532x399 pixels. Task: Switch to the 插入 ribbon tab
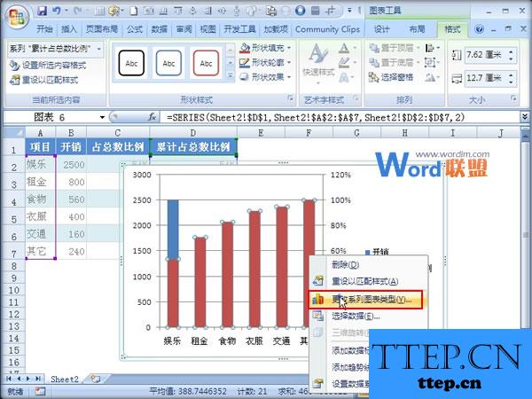coord(69,29)
